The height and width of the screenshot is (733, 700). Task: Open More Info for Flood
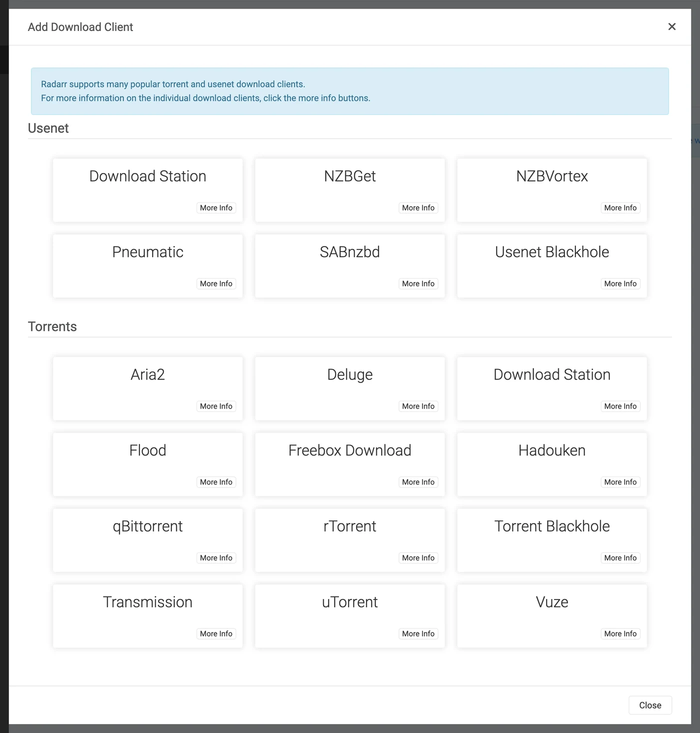tap(216, 482)
